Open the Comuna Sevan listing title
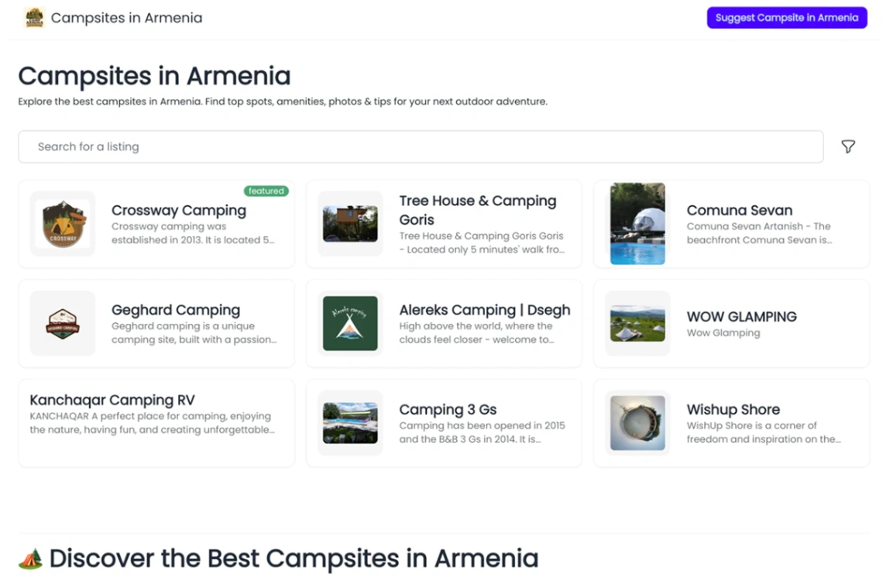The image size is (883, 588). coord(740,210)
